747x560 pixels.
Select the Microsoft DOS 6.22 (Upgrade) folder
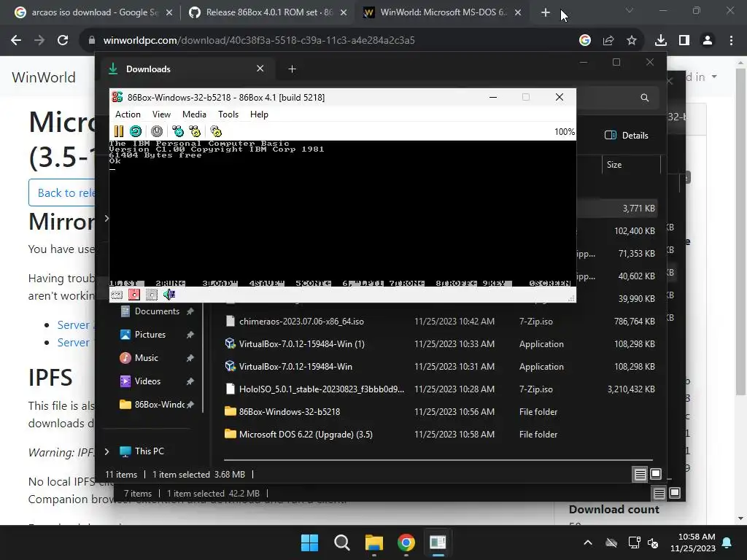440,435
